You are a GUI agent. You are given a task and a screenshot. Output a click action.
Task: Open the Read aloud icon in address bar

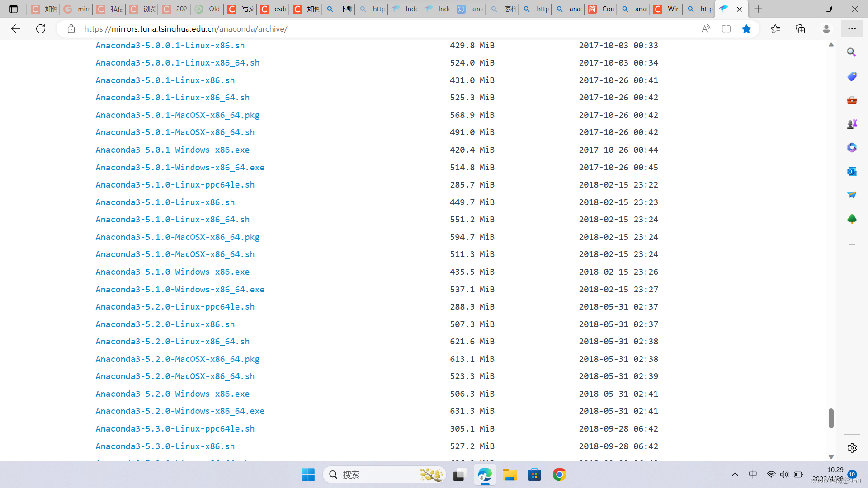pos(706,29)
